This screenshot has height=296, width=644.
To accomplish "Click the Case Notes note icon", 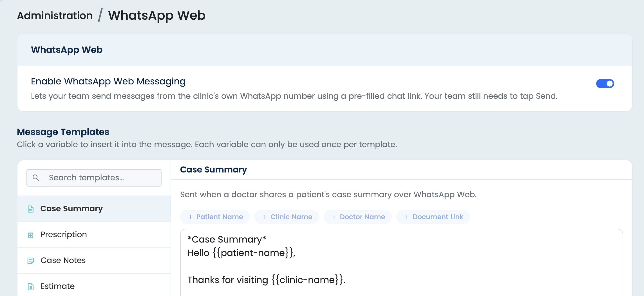I will click(31, 261).
